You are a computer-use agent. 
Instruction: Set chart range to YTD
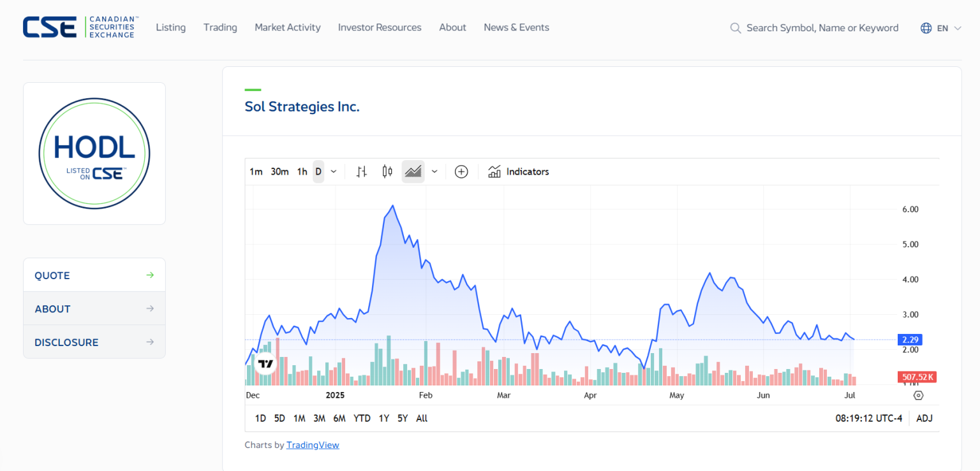click(x=362, y=418)
